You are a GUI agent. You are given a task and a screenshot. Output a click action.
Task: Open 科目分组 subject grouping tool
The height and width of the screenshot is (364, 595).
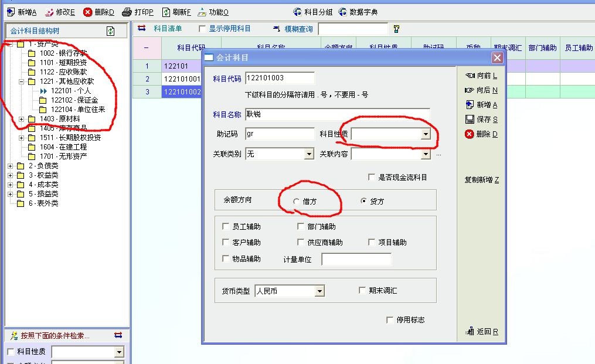pyautogui.click(x=298, y=12)
